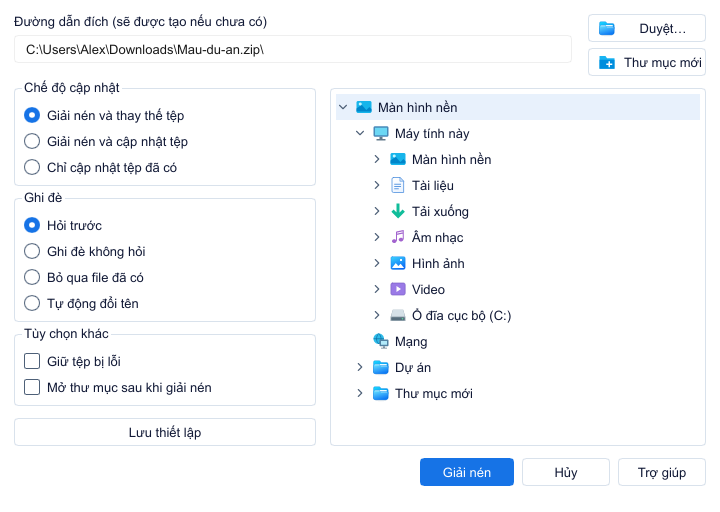Click the Ổ đĩa cục bộ drive icon
This screenshot has height=512, width=720.
pyautogui.click(x=398, y=315)
